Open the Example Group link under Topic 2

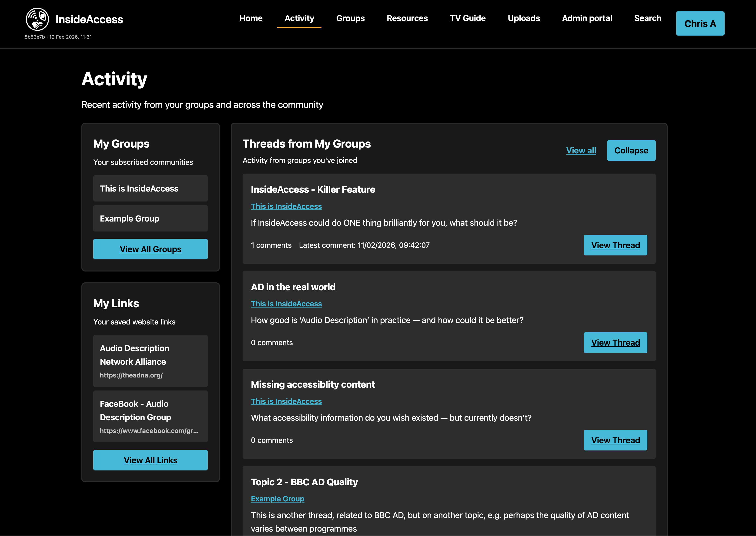(x=278, y=499)
